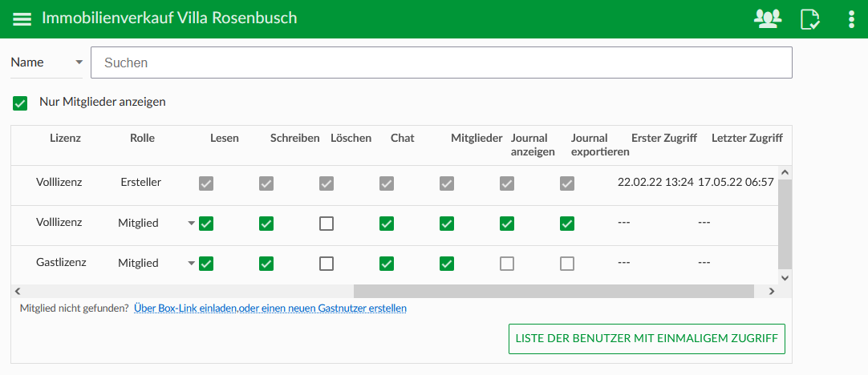Image resolution: width=868 pixels, height=375 pixels.
Task: Click the horizontal scroll right arrow
Action: 772,291
